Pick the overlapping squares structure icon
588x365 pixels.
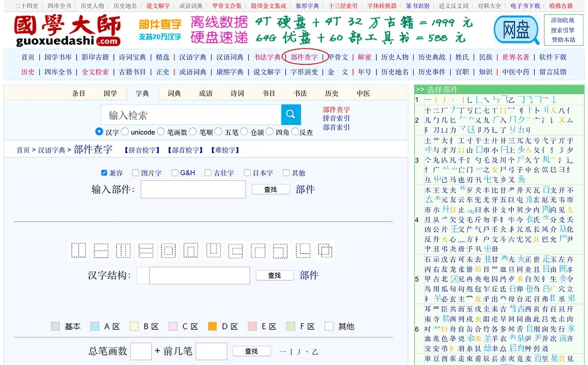click(325, 251)
